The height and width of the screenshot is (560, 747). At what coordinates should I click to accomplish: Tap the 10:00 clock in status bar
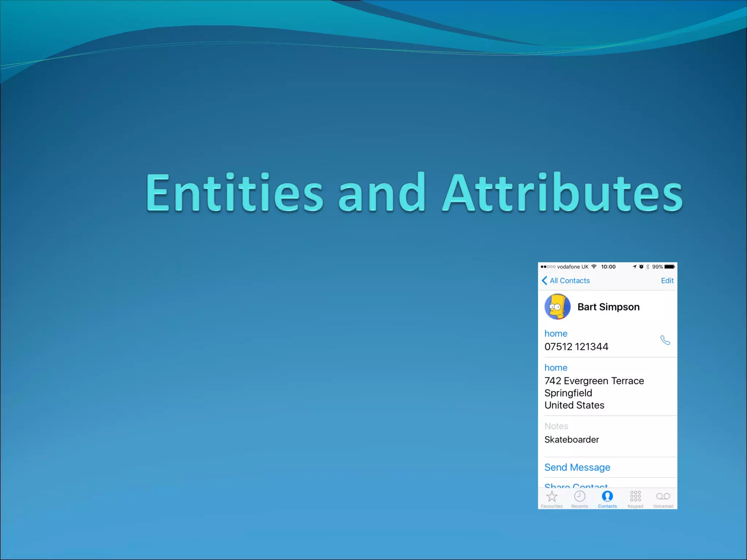point(608,267)
